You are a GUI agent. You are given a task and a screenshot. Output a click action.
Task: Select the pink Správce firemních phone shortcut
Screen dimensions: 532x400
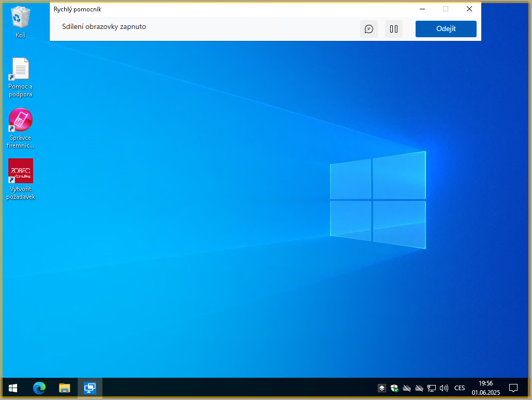pos(20,121)
